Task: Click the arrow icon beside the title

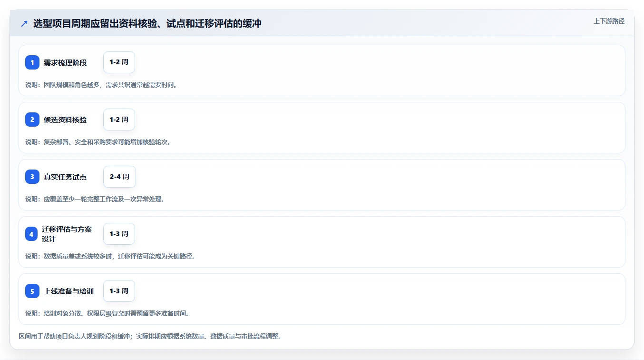Action: tap(24, 23)
